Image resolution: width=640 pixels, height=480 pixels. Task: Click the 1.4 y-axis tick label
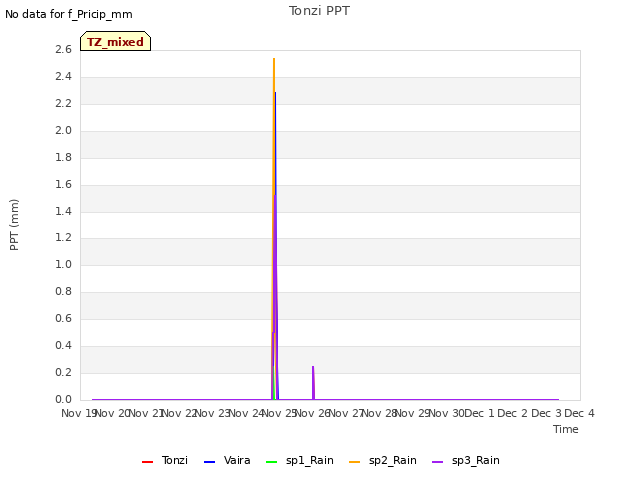pyautogui.click(x=64, y=211)
